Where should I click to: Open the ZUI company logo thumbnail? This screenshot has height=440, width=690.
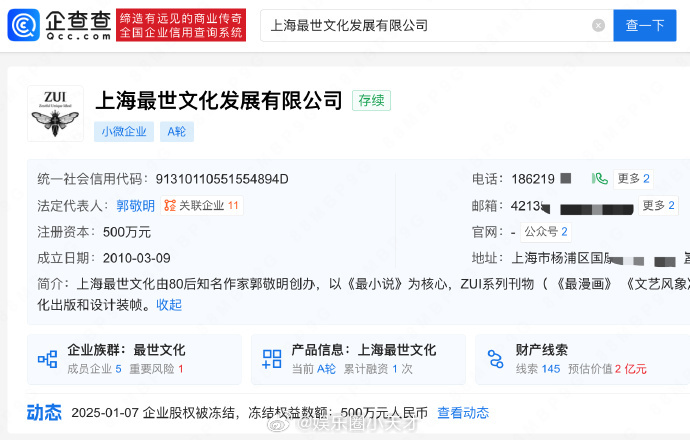55,114
